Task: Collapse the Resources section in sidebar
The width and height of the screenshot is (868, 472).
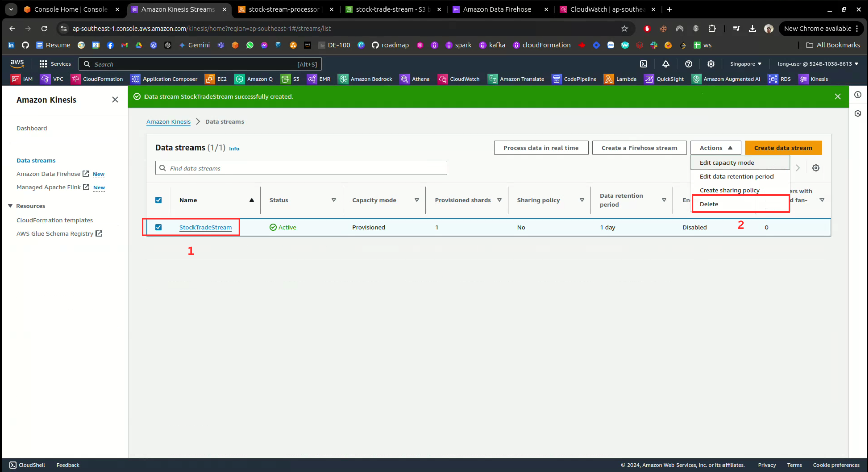Action: [x=11, y=206]
